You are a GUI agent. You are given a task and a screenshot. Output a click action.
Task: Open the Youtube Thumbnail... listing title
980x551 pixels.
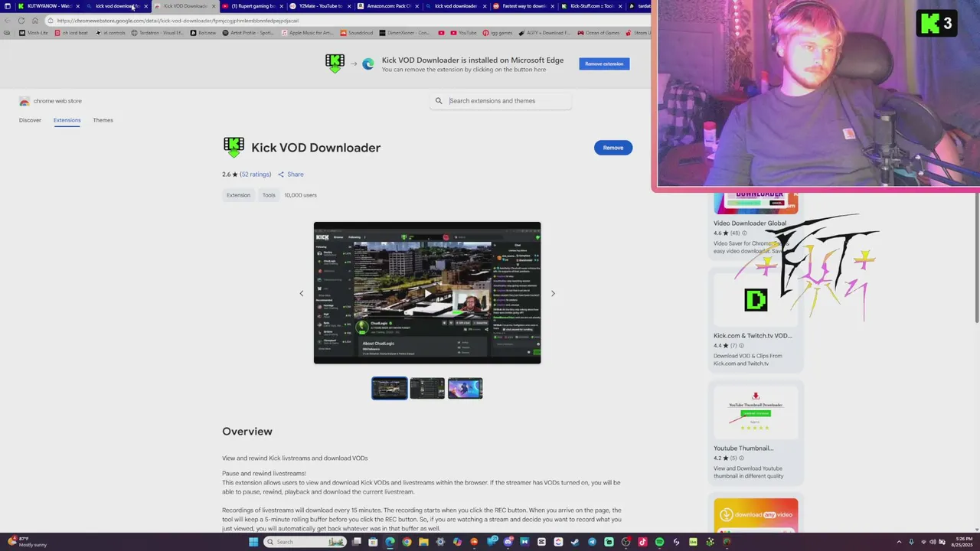[743, 448]
